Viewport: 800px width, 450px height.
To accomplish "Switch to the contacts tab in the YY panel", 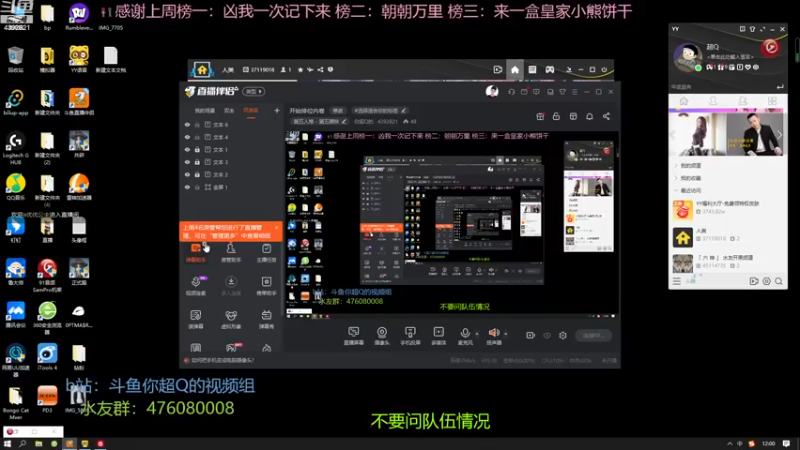I will pos(713,101).
